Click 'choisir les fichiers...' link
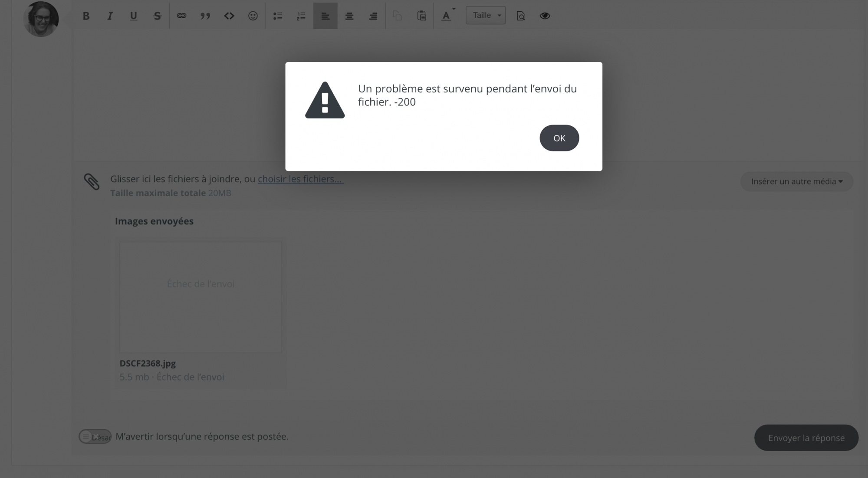Viewport: 868px width, 478px height. click(x=300, y=179)
